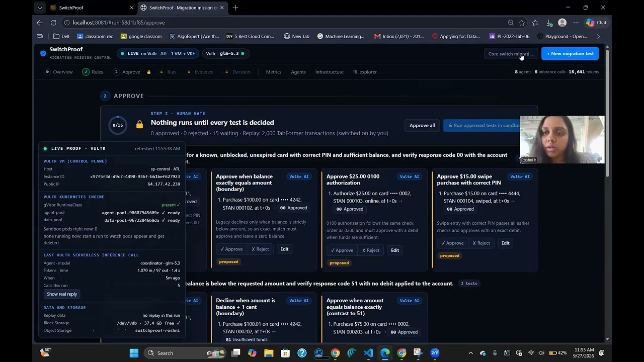Show hidden system tray icons chevron

point(470,353)
